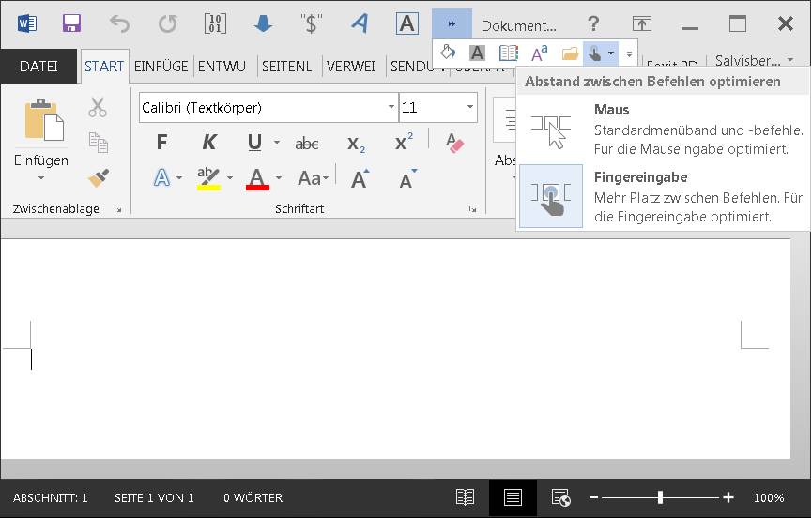Open font name dropdown arrow
Screen dimensions: 812x518
point(391,107)
